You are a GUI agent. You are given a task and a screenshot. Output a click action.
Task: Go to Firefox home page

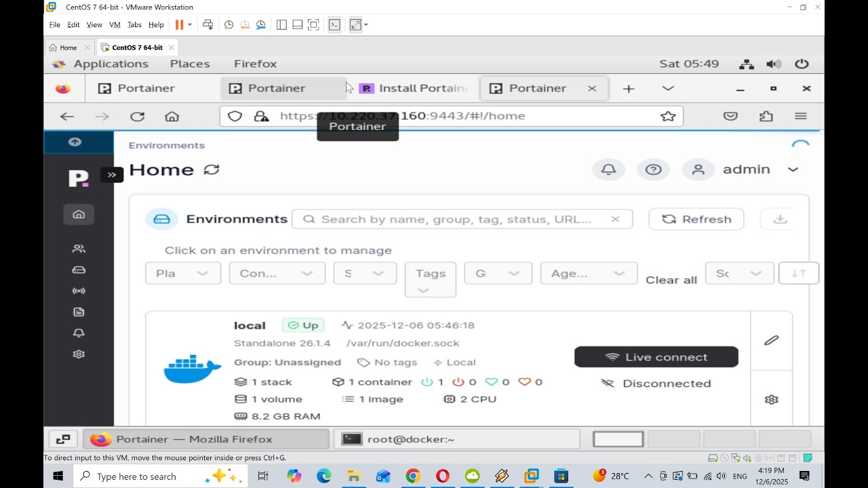(x=172, y=116)
